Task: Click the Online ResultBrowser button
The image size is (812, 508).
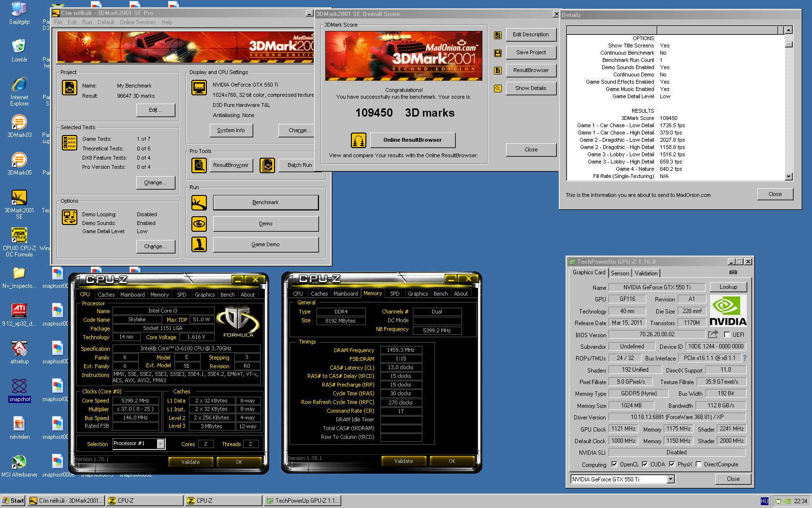Action: (x=412, y=140)
